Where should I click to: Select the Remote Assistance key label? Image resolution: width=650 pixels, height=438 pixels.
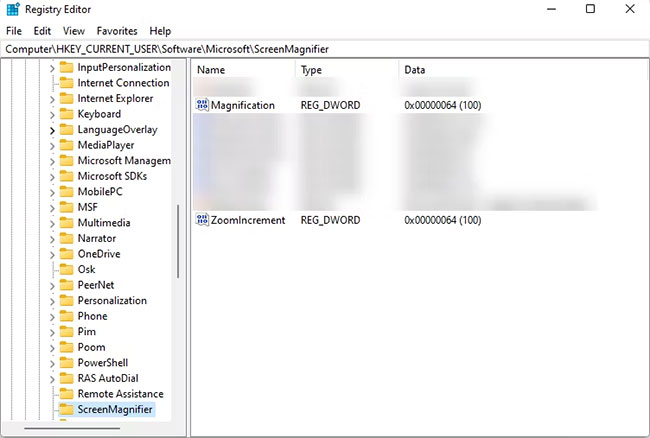121,394
